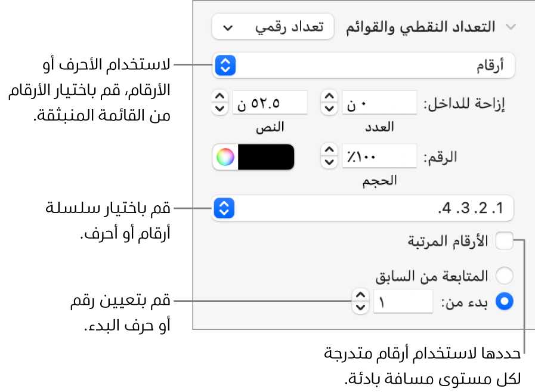Open the تعداد رقمي list style popup

tap(273, 27)
